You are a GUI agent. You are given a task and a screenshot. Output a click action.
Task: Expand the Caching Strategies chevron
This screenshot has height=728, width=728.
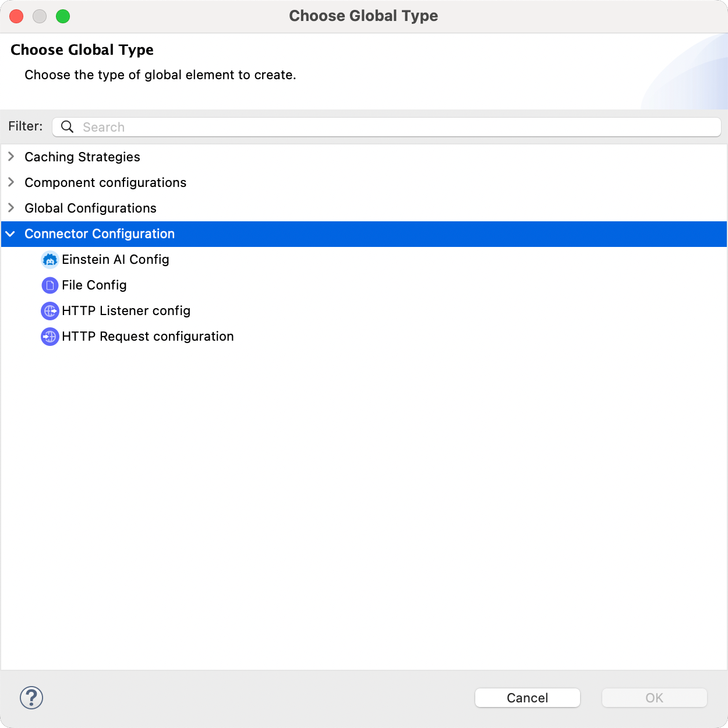pos(11,157)
